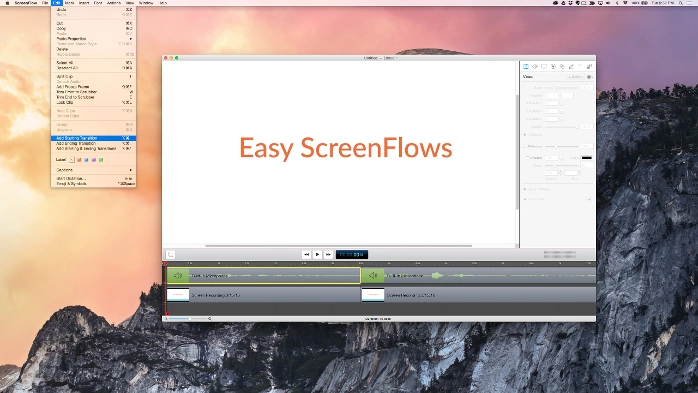Click the Z rotation stepper
This screenshot has width=698, height=393.
pos(561,119)
